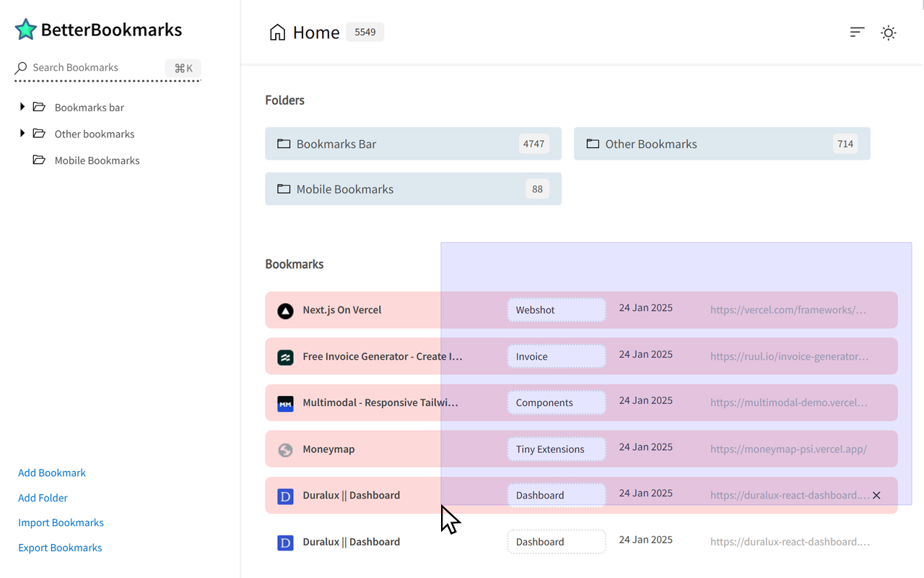The image size is (924, 578).
Task: Click Next.js On Vercel bookmark title
Action: click(342, 310)
